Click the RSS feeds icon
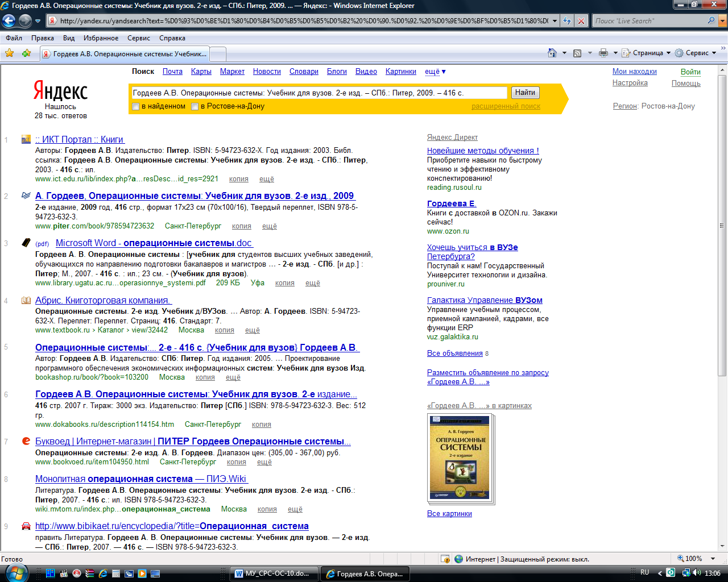The image size is (728, 582). [x=577, y=53]
